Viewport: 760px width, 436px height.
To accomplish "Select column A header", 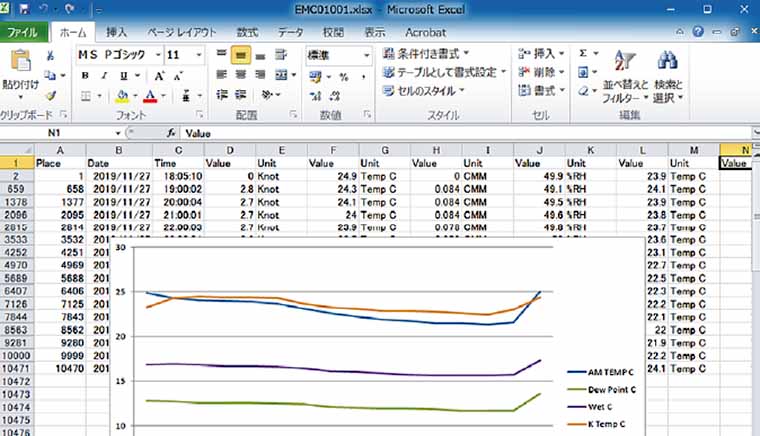I will coord(60,150).
